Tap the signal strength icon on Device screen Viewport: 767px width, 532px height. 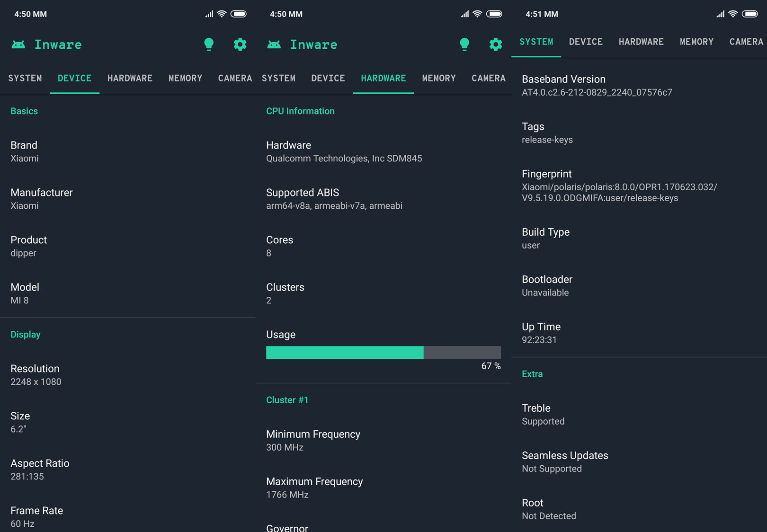pos(209,14)
